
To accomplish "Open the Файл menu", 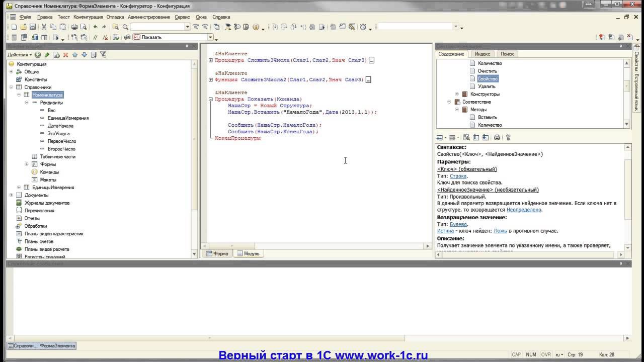I will (x=25, y=17).
